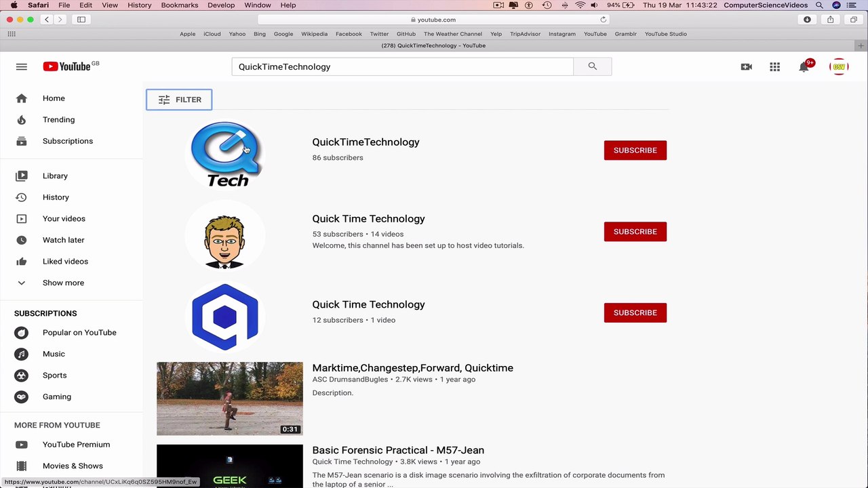Open the create video camera icon
The image size is (868, 488).
tap(747, 66)
